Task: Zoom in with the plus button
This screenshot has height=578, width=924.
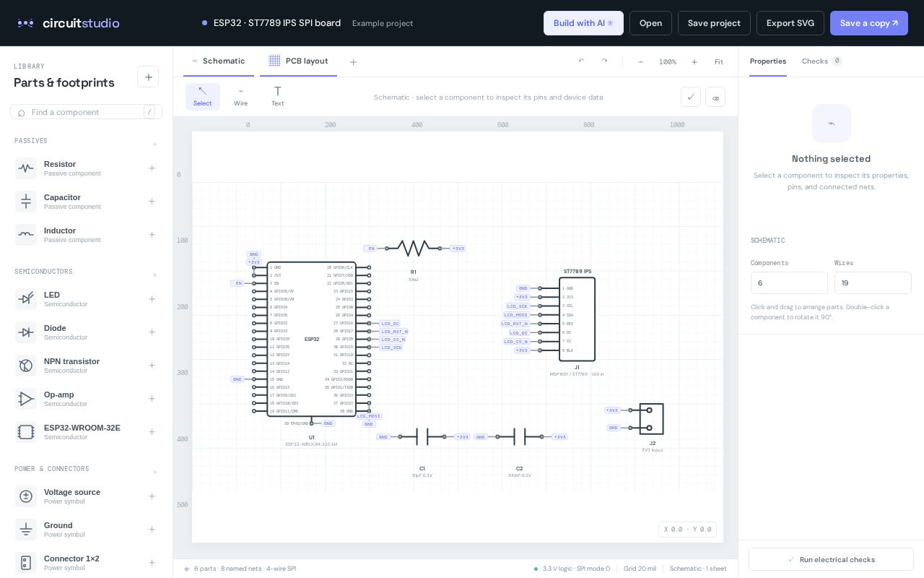Action: click(694, 62)
